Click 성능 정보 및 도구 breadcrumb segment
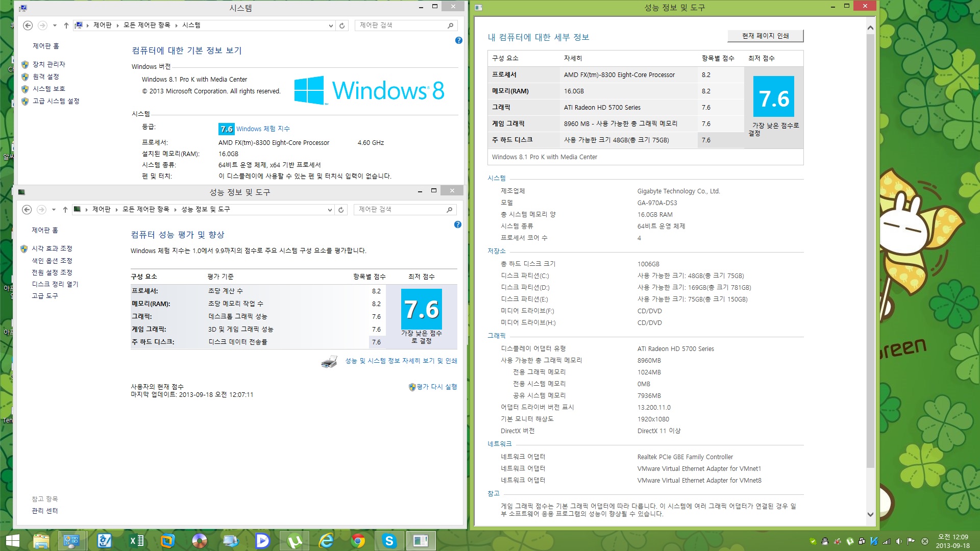This screenshot has height=551, width=980. [x=206, y=209]
